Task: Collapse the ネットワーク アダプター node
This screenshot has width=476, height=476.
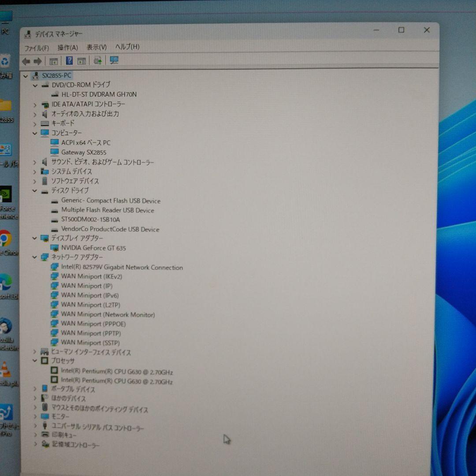Action: (x=35, y=257)
